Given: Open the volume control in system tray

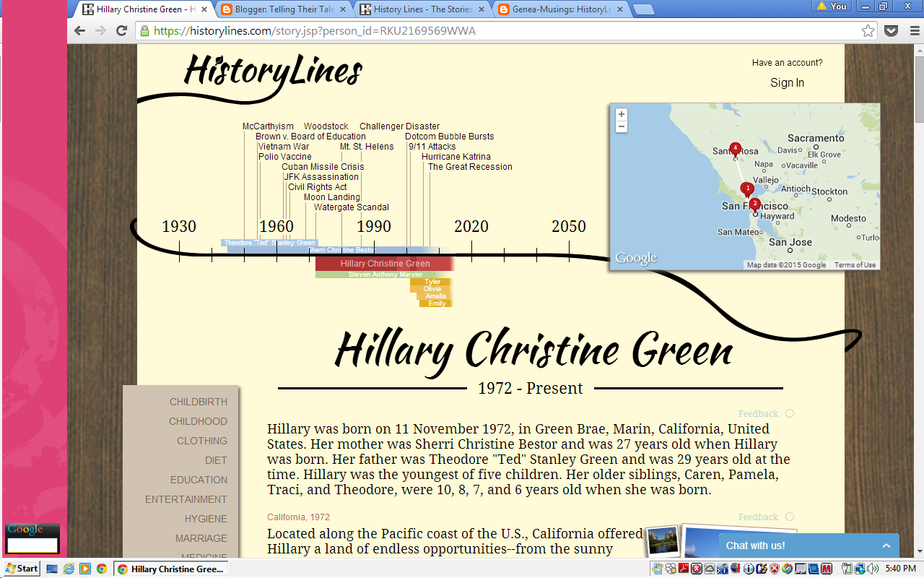Looking at the screenshot, I should 872,569.
